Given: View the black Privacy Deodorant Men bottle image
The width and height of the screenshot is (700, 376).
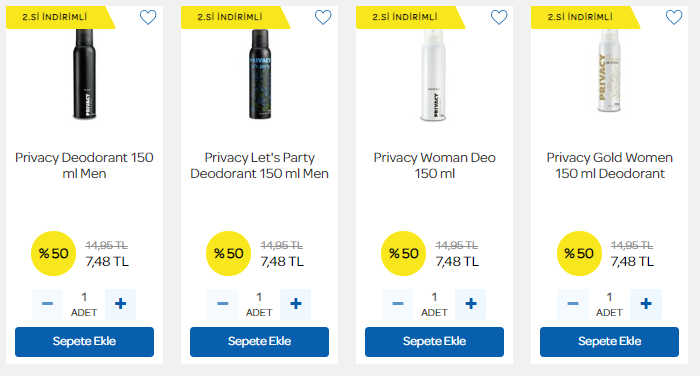Looking at the screenshot, I should (84, 74).
